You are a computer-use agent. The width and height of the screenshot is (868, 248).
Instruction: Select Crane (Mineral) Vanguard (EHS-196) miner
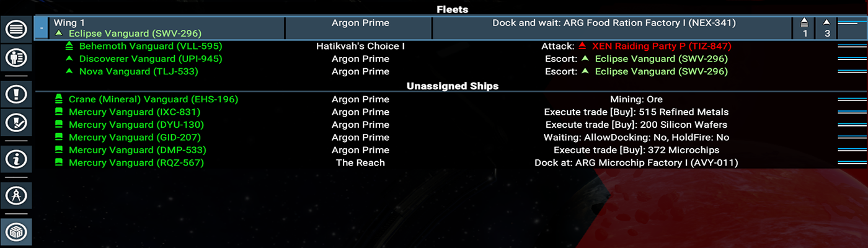click(153, 99)
